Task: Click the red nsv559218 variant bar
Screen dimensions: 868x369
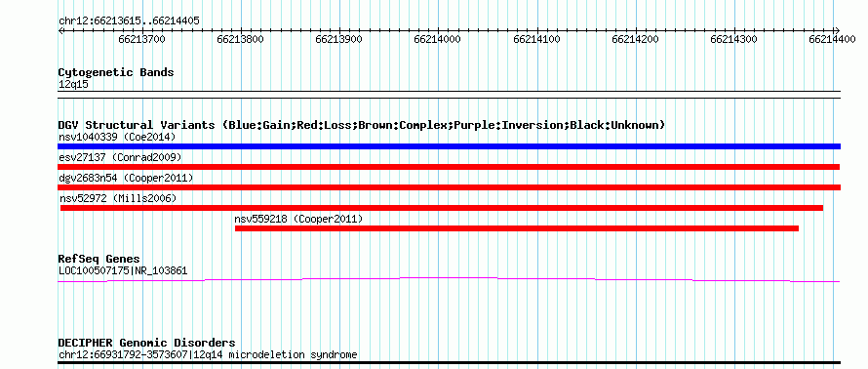Action: click(x=517, y=228)
